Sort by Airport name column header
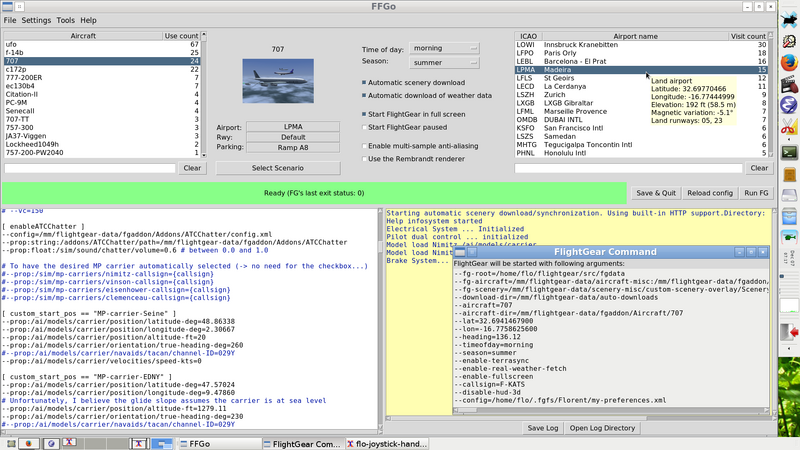Screen dimensions: 800x450 click(635, 36)
